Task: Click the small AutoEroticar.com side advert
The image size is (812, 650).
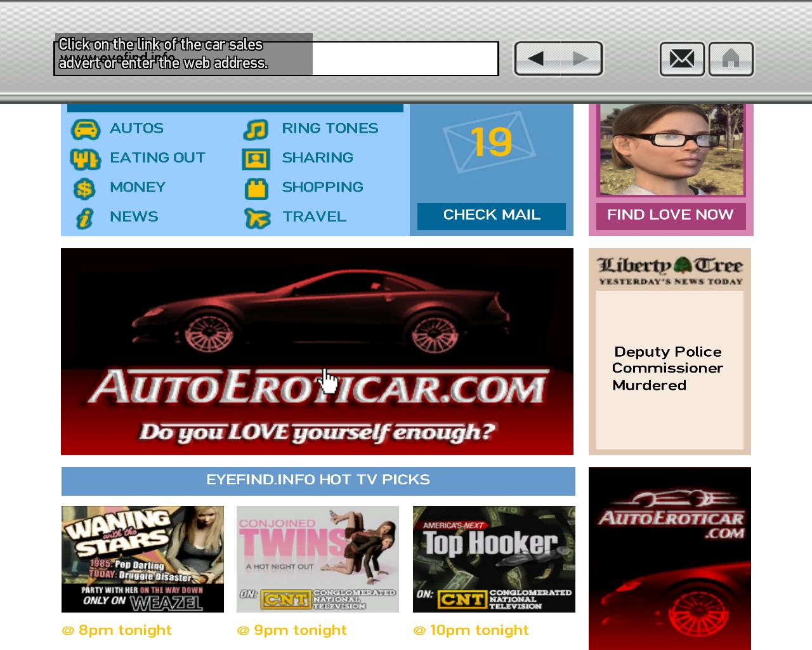Action: tap(670, 559)
